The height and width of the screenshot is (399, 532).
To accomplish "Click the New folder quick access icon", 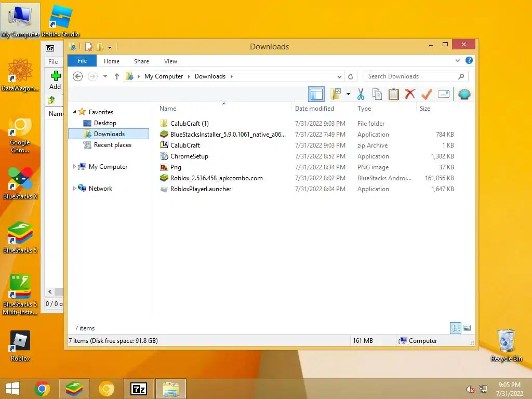I will (x=100, y=47).
